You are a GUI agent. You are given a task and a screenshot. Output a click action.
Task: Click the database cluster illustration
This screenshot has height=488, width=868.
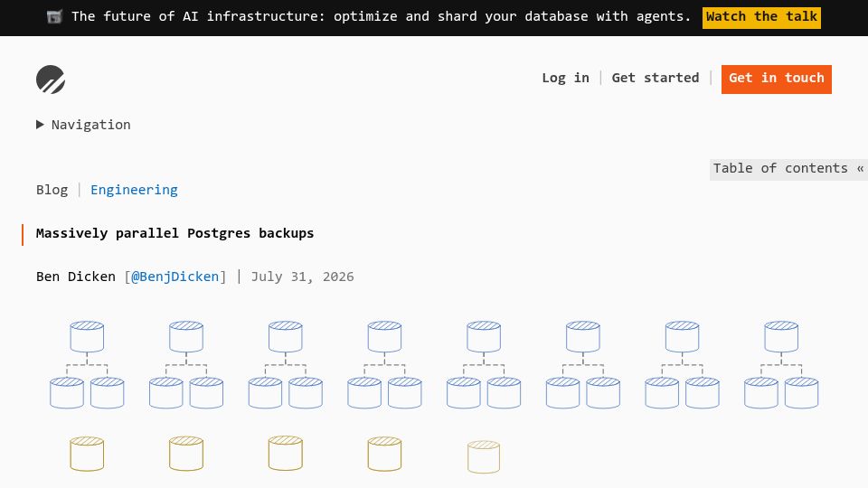point(434,397)
